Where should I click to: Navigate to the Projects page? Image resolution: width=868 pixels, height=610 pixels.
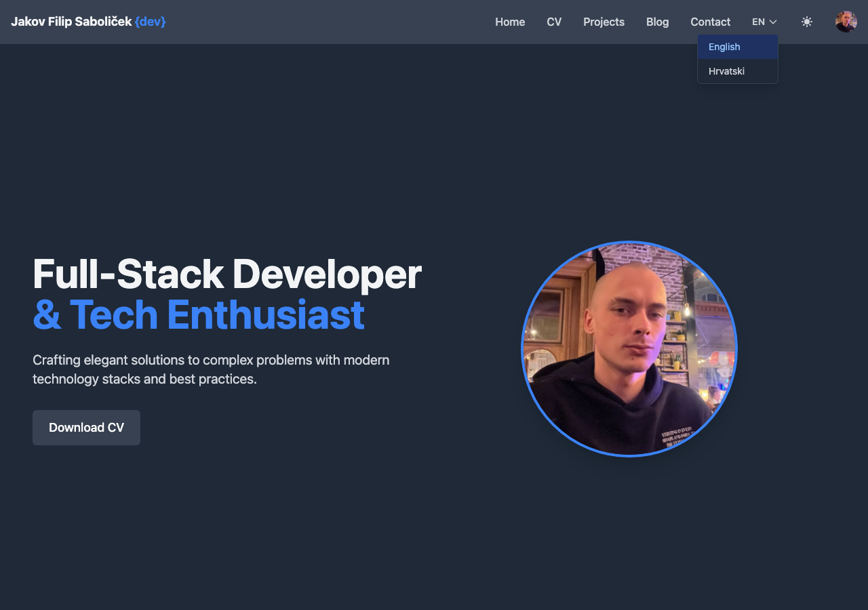click(x=604, y=22)
